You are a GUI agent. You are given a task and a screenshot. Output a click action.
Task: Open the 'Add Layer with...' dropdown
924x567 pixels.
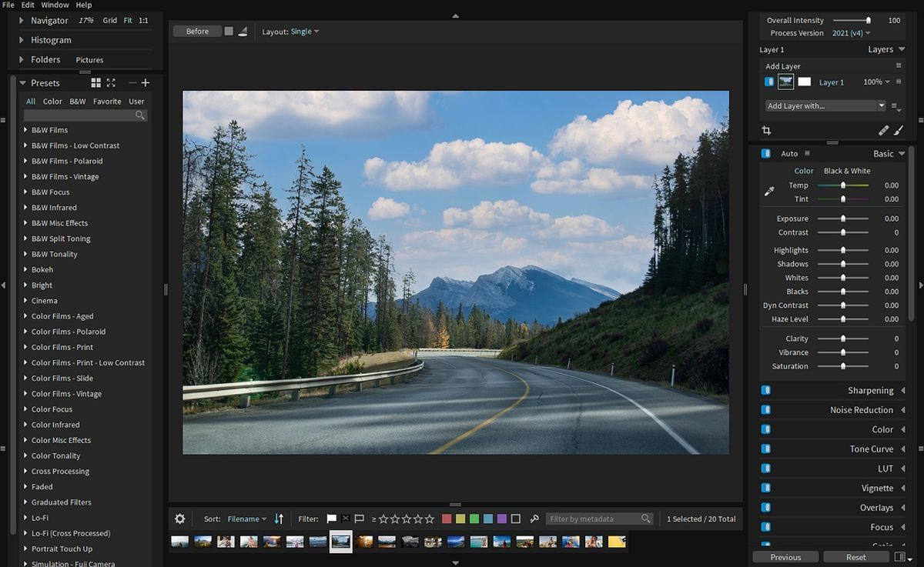825,106
